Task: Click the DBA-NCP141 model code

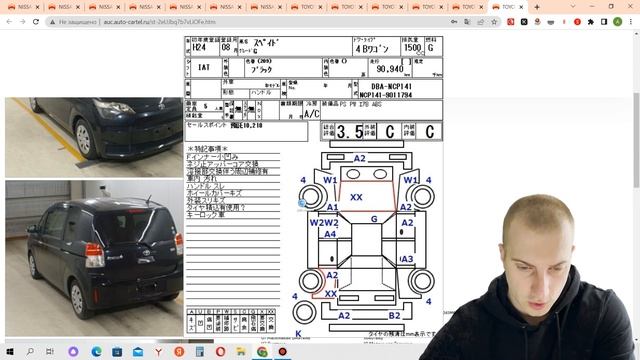Action: coord(391,87)
